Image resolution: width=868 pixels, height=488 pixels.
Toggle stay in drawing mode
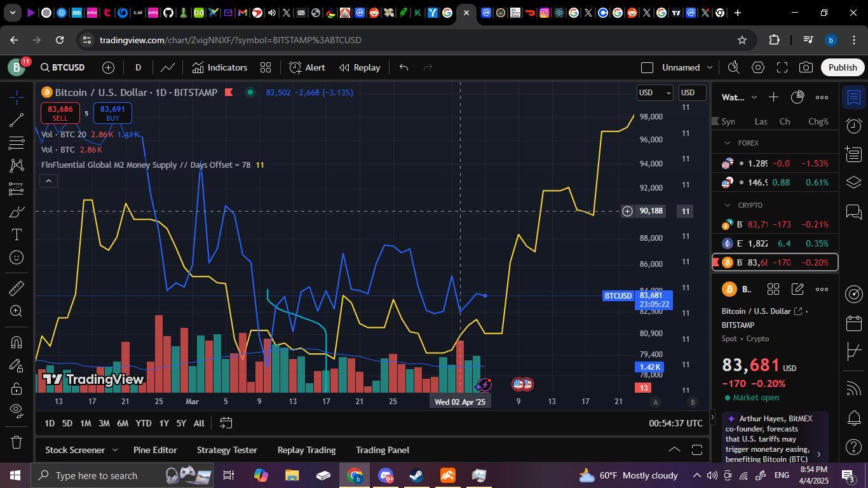[17, 365]
